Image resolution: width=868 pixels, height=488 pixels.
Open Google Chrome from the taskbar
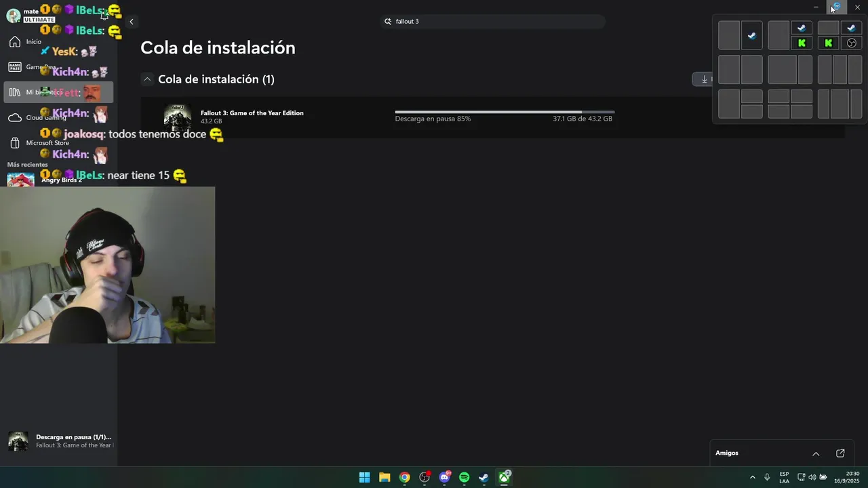(404, 477)
